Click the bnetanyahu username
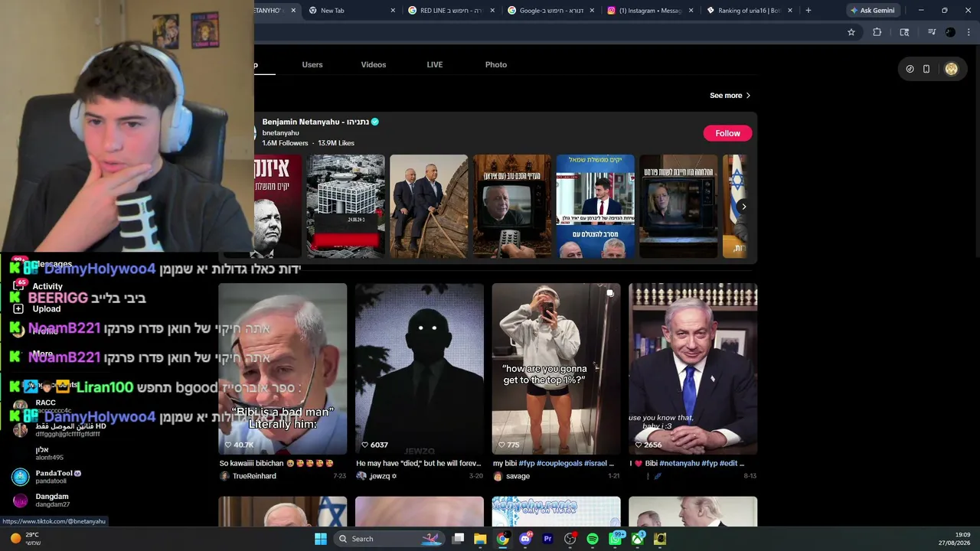Screen dimensions: 980x551 [x=281, y=132]
